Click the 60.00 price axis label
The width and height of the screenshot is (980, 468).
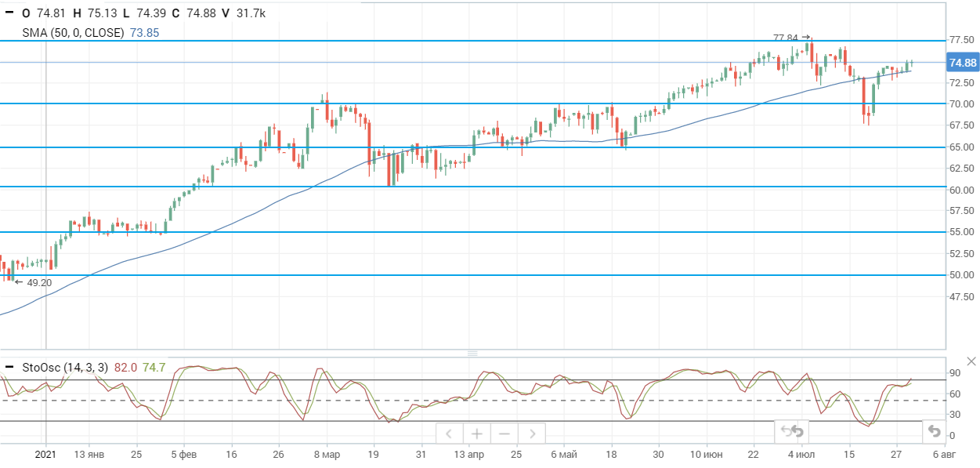pyautogui.click(x=960, y=190)
